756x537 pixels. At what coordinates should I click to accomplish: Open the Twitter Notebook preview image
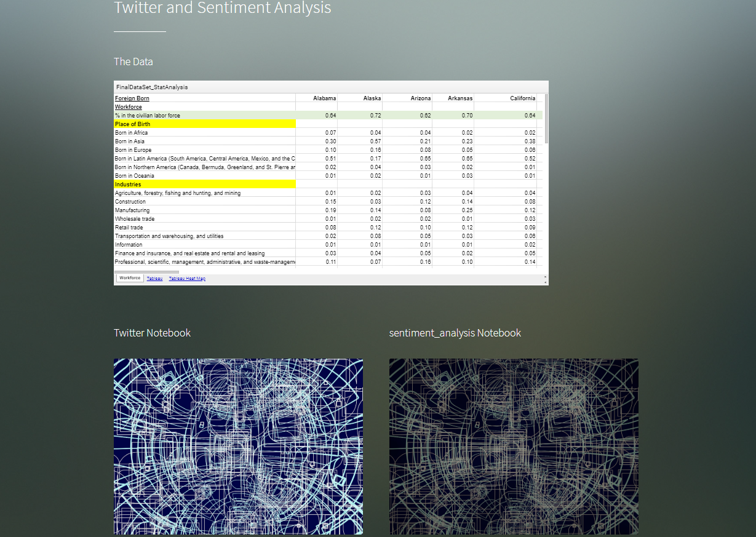click(238, 447)
